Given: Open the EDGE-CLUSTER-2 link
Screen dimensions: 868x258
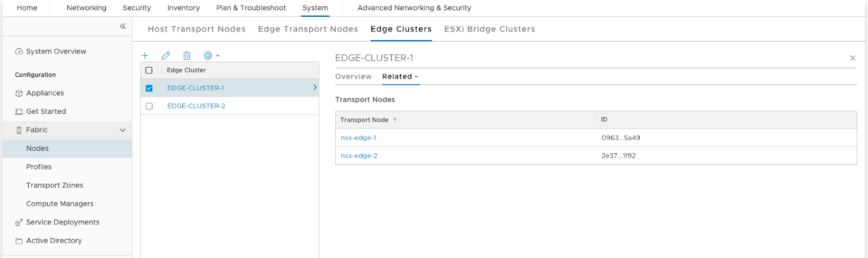Looking at the screenshot, I should click(196, 106).
